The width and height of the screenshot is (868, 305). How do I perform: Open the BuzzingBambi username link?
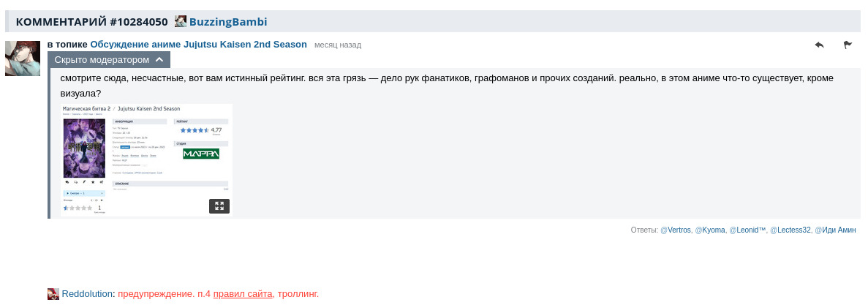tap(228, 22)
